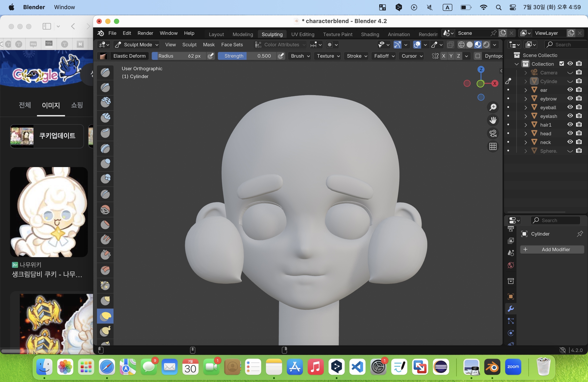The image size is (588, 382).
Task: Switch to the UV Editing workspace tab
Action: tap(303, 34)
